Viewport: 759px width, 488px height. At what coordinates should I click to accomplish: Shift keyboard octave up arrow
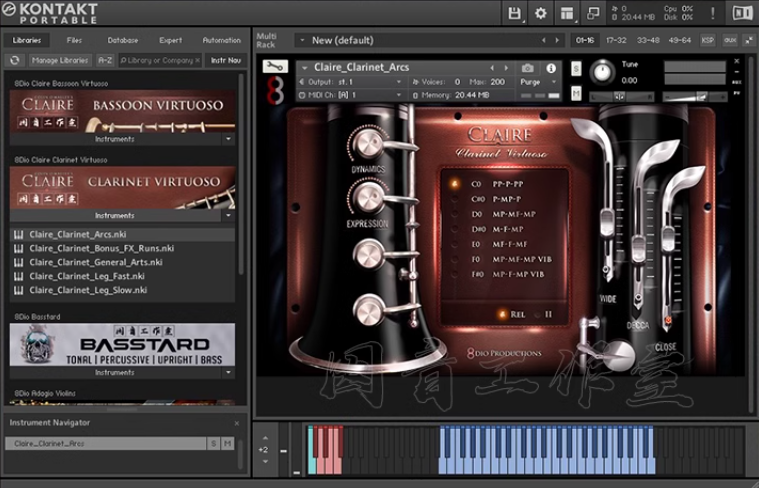pyautogui.click(x=265, y=436)
